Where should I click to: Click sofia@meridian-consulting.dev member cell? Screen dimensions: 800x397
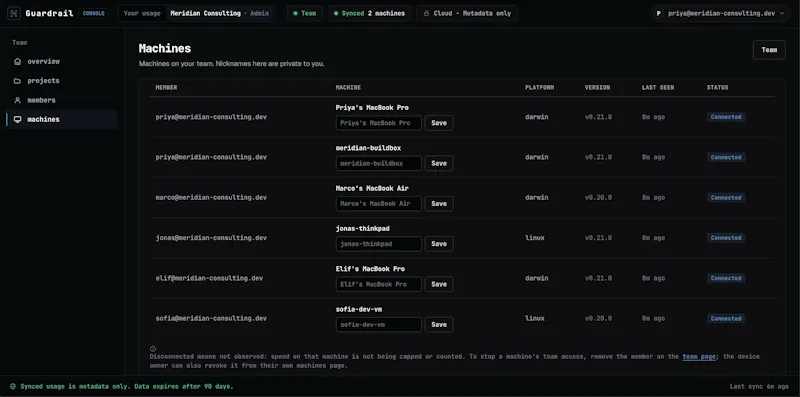click(211, 318)
